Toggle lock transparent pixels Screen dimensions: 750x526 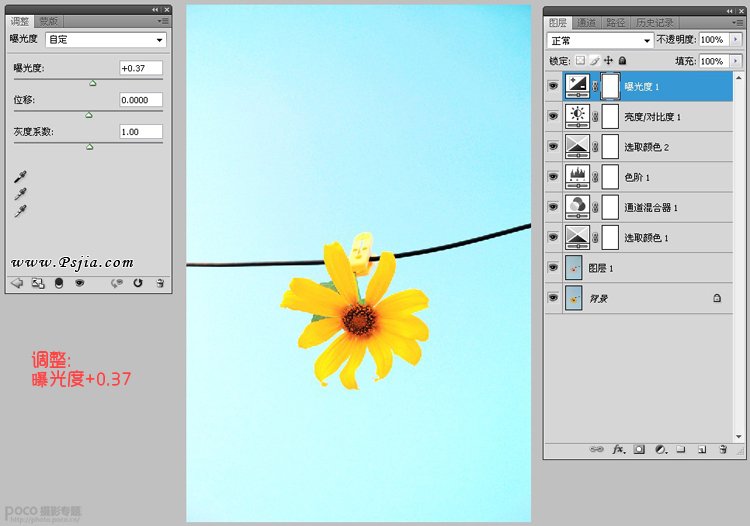tap(580, 61)
